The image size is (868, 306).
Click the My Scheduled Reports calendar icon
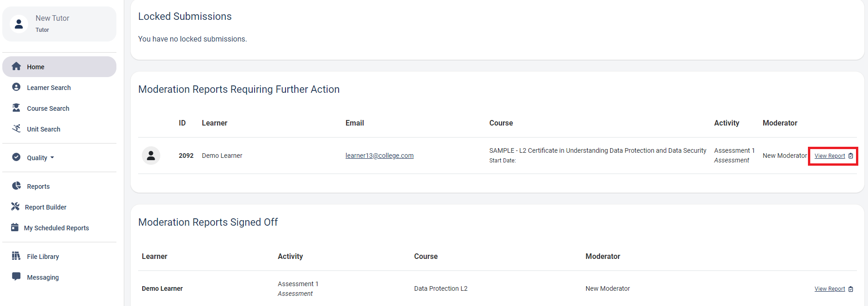[15, 227]
